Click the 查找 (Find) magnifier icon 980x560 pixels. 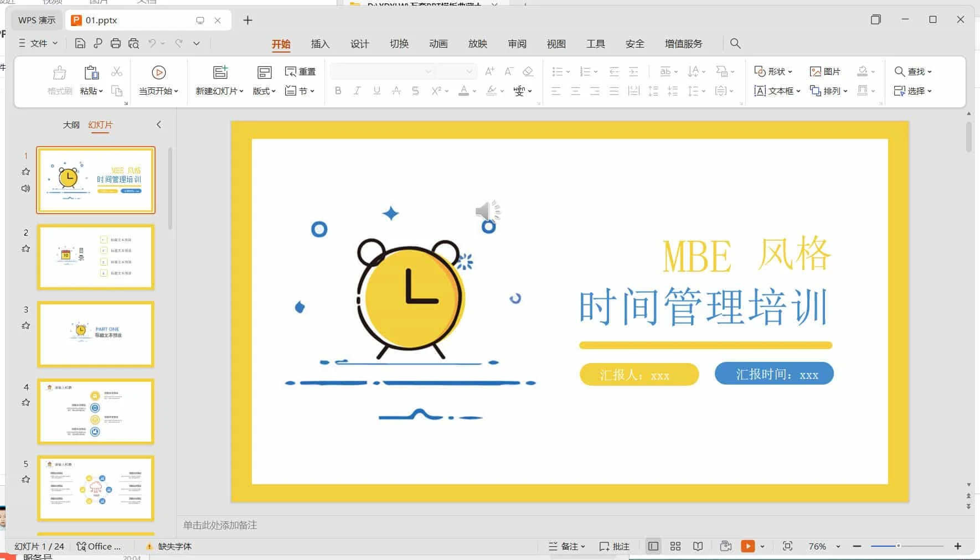tap(899, 71)
